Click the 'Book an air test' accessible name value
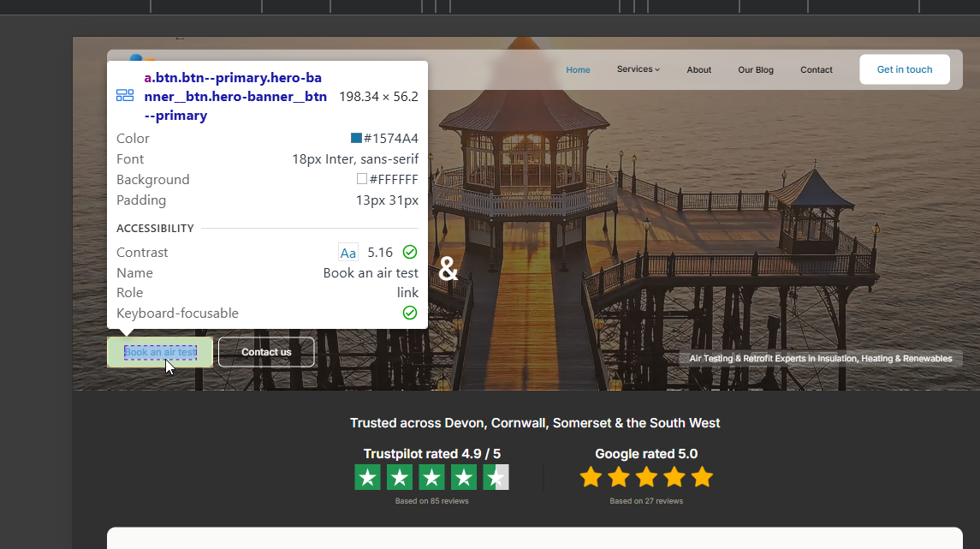The image size is (980, 549). tap(371, 272)
